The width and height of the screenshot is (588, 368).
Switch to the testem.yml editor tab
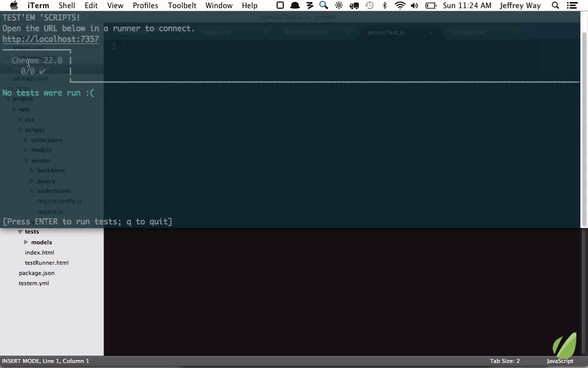tap(216, 32)
